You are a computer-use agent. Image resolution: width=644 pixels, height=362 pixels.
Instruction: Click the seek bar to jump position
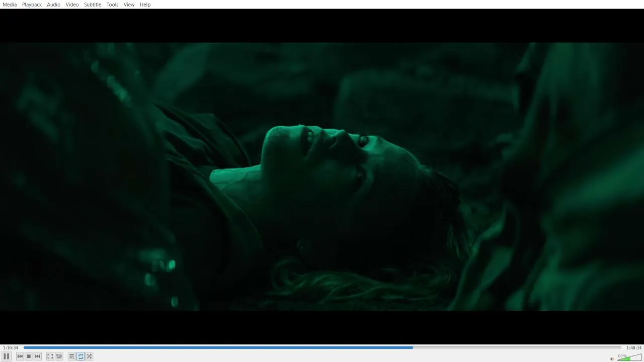coord(322,347)
